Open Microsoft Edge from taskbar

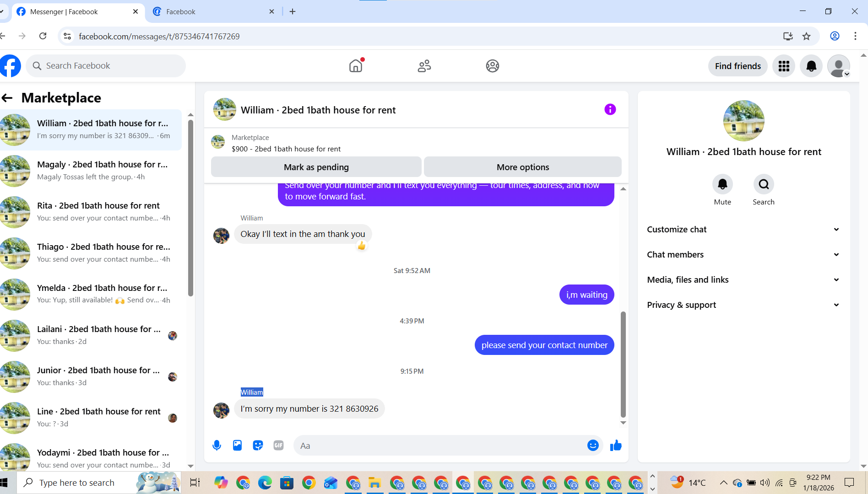point(265,483)
